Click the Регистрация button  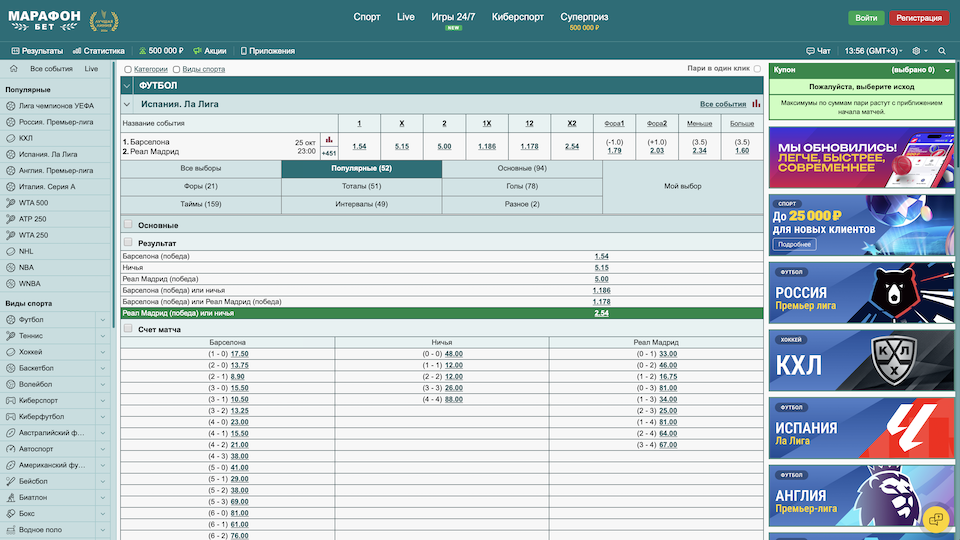918,18
